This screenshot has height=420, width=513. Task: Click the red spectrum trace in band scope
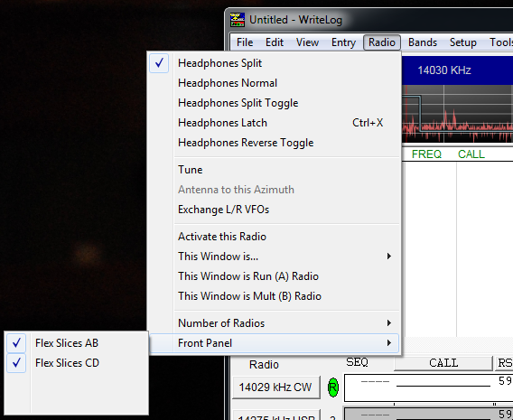pyautogui.click(x=458, y=127)
